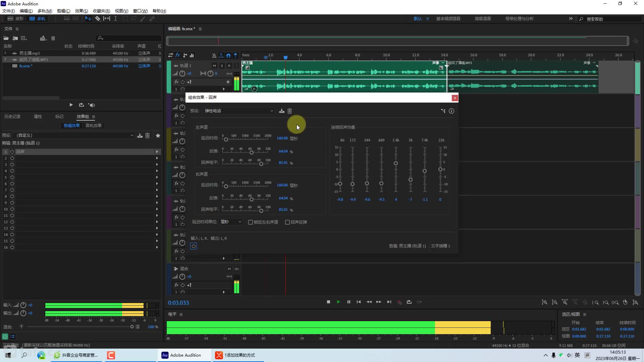
Task: Toggle Effects Rack main power button
Action: point(5,336)
